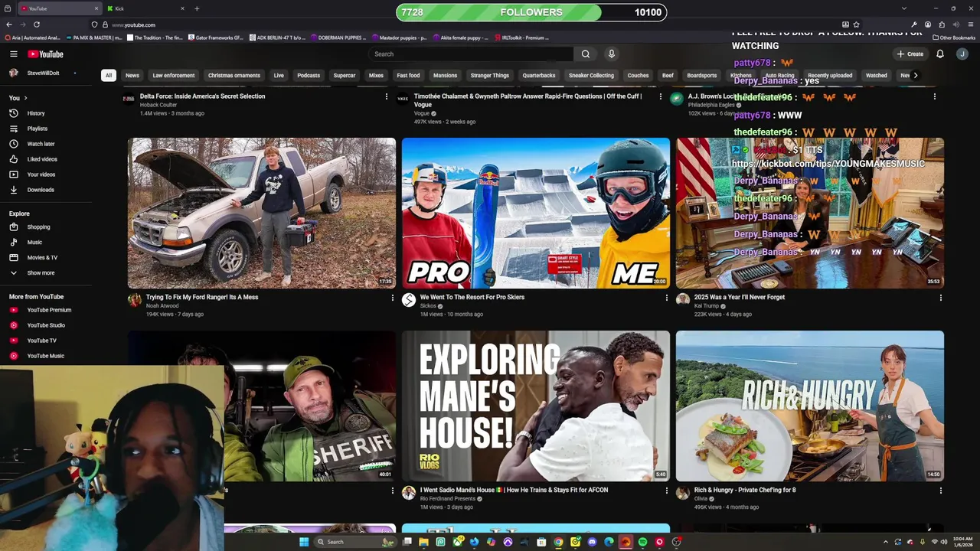Viewport: 980px width, 551px height.
Task: Go to the YouTube logo home link
Action: [46, 54]
